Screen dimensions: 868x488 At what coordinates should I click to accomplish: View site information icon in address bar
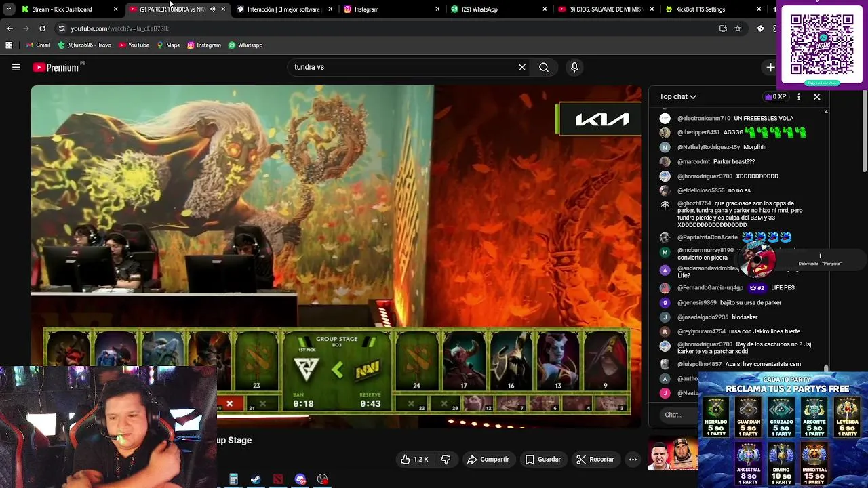(x=62, y=28)
